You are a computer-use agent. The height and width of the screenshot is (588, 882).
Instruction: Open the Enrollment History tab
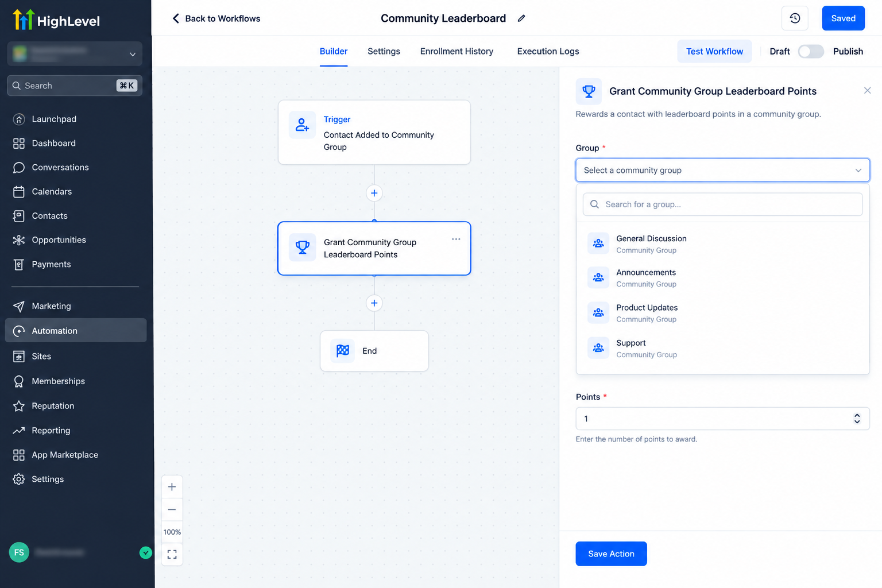[457, 51]
